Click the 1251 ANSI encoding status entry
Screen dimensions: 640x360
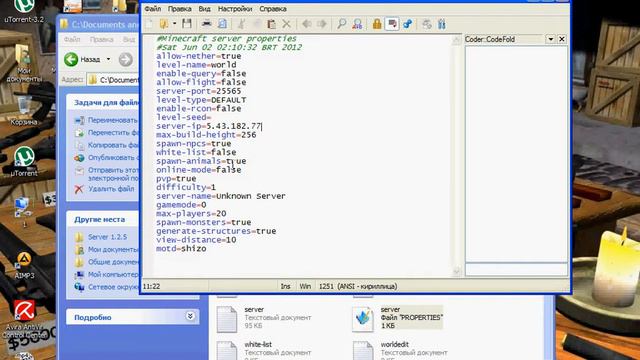pyautogui.click(x=358, y=287)
